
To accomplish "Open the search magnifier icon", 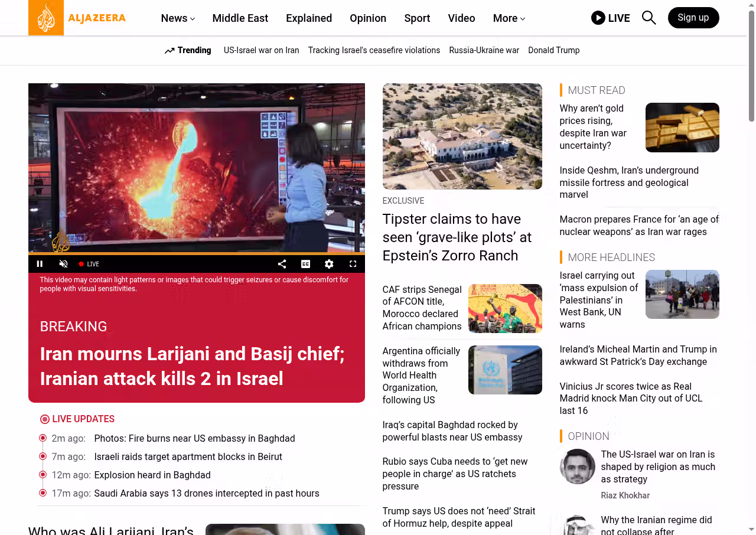I will coord(649,18).
